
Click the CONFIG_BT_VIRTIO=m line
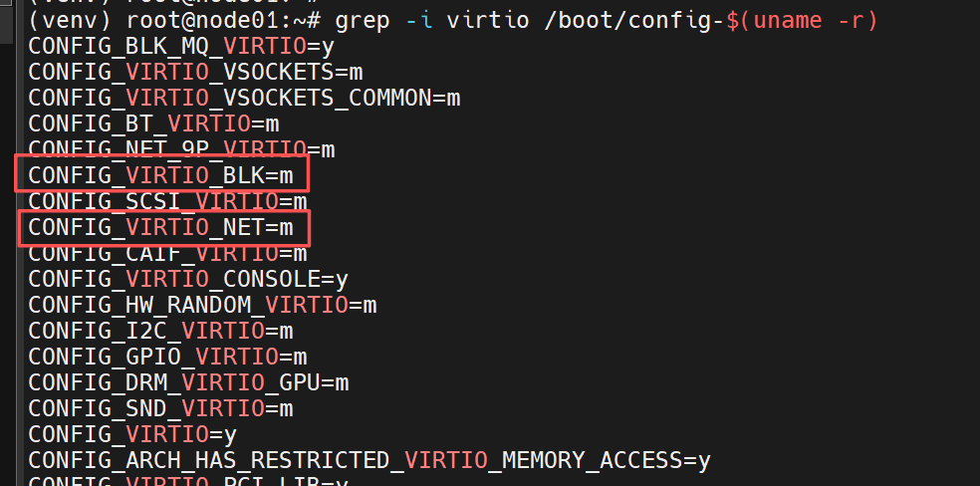[153, 123]
